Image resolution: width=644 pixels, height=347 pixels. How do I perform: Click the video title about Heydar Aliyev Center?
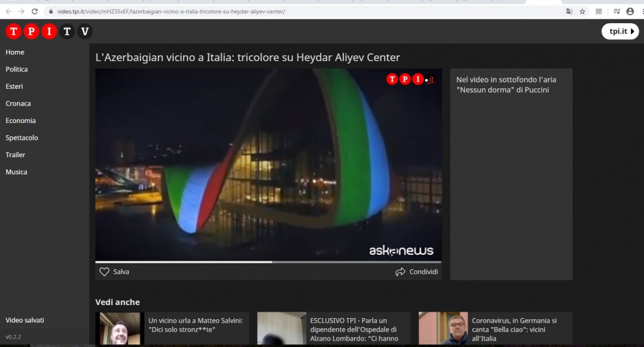pos(248,57)
